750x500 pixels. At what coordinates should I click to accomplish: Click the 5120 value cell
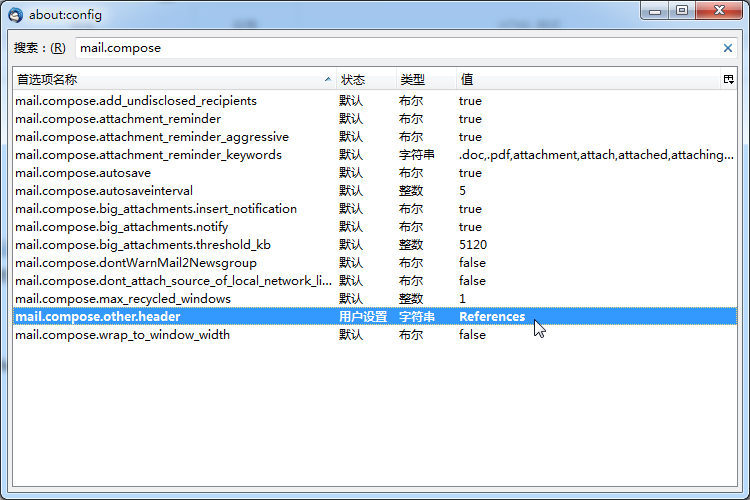click(473, 245)
